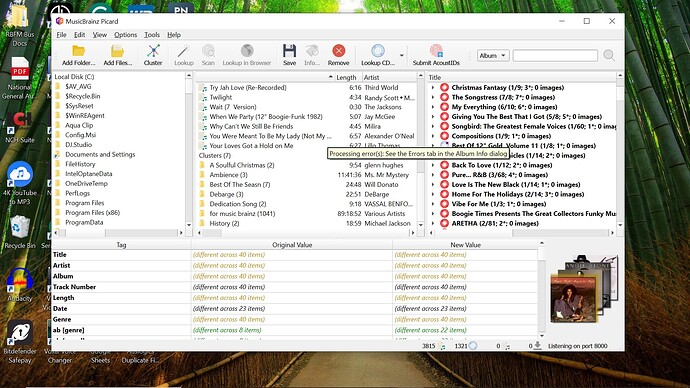Click the cover art thumbnail stack
Image resolution: width=690 pixels, height=388 pixels.
click(583, 288)
